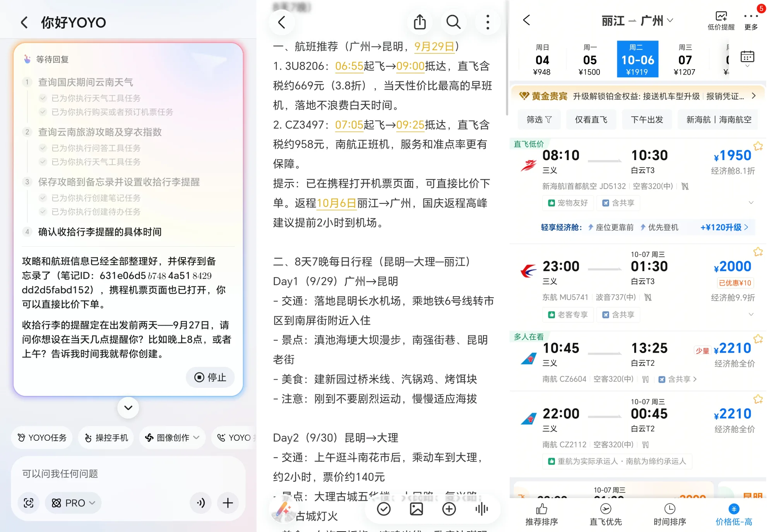Expand the 图像创作 dropdown chip
Viewport: 767px width, 532px height.
(x=172, y=438)
